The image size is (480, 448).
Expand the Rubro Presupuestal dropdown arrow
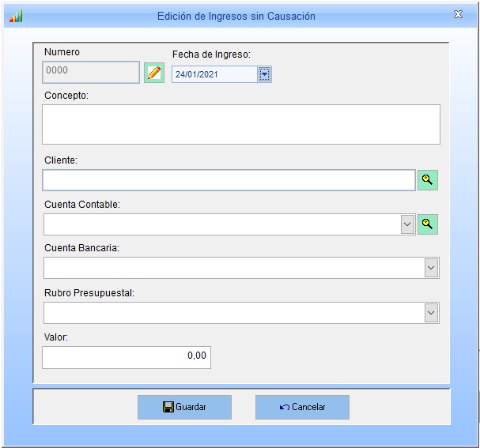(431, 313)
